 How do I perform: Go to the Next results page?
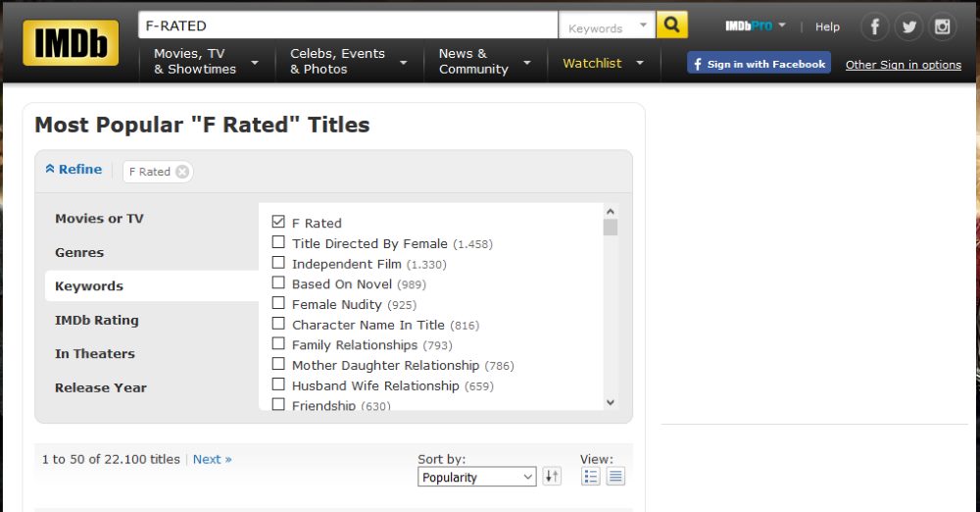212,459
